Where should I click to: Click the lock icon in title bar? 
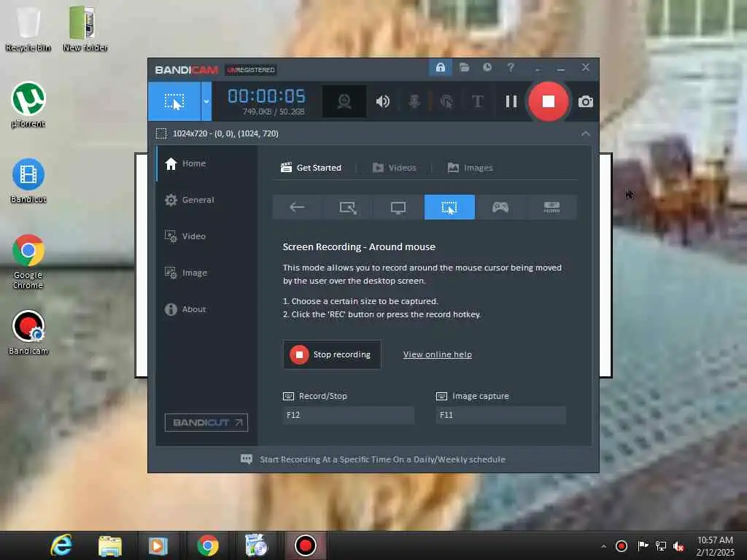pos(440,68)
